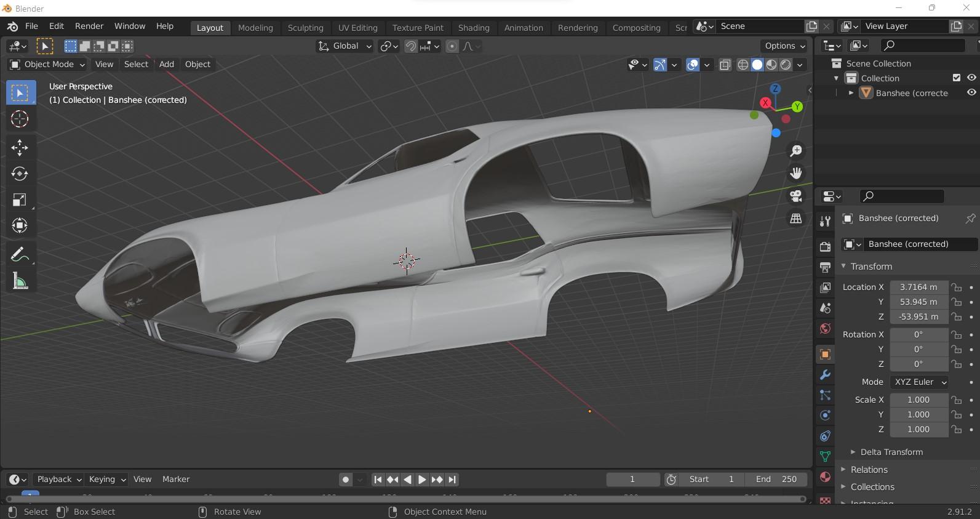This screenshot has height=519, width=980.
Task: Open the Render properties tab
Action: pyautogui.click(x=826, y=246)
